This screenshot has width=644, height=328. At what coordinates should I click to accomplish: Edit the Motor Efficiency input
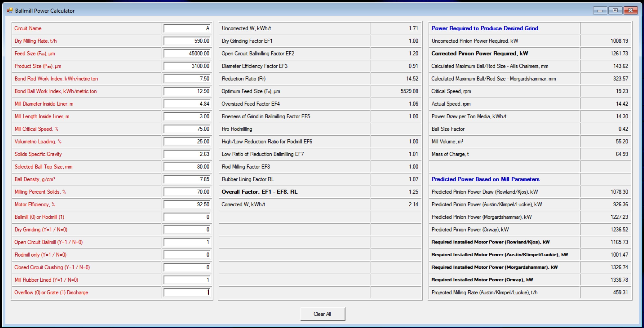point(187,204)
